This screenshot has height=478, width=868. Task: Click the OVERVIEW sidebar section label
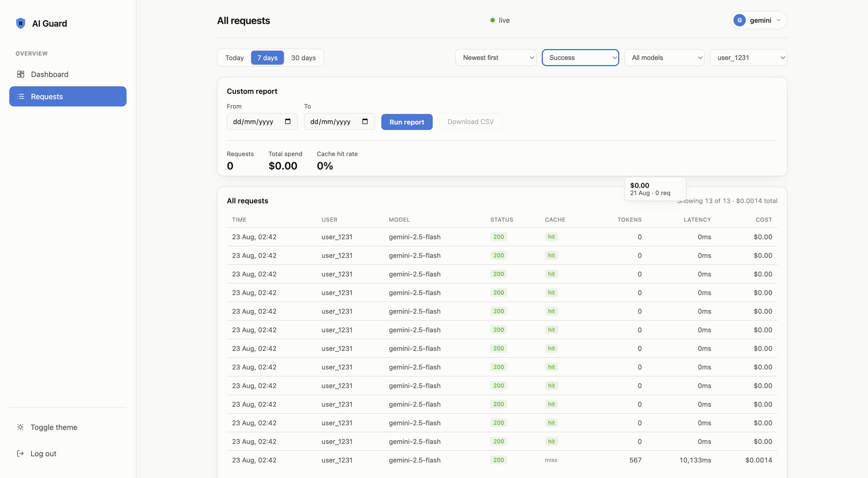pyautogui.click(x=32, y=53)
